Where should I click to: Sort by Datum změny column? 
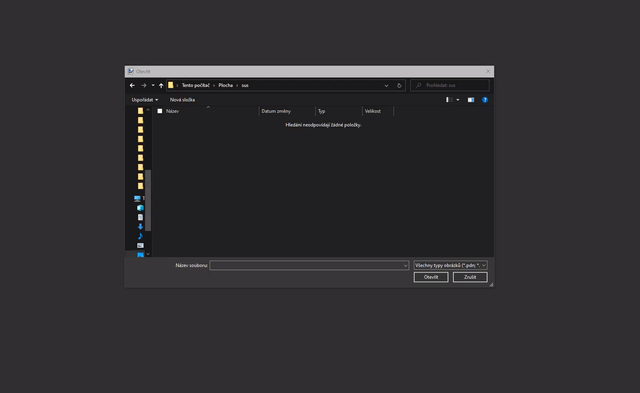coord(276,111)
